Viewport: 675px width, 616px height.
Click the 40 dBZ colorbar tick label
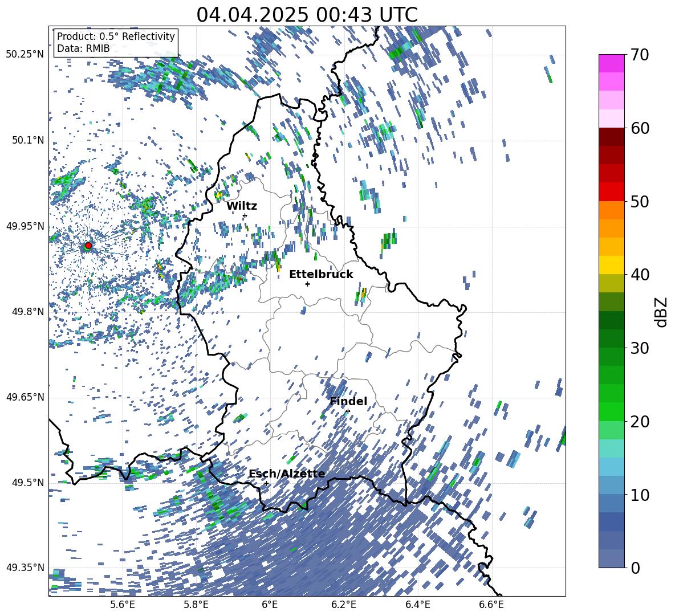point(640,275)
